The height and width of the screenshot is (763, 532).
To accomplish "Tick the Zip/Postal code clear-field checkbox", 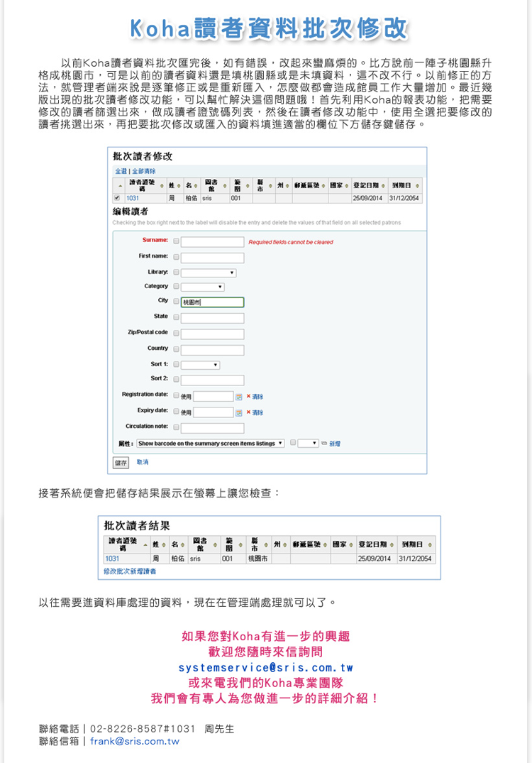I will point(176,334).
